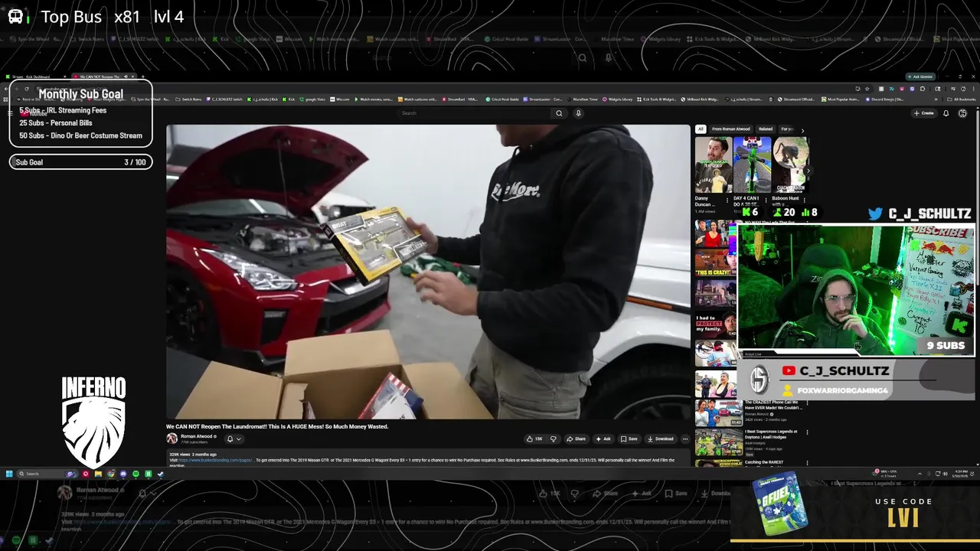
Task: Open Google Chrome from the taskbar
Action: click(111, 474)
